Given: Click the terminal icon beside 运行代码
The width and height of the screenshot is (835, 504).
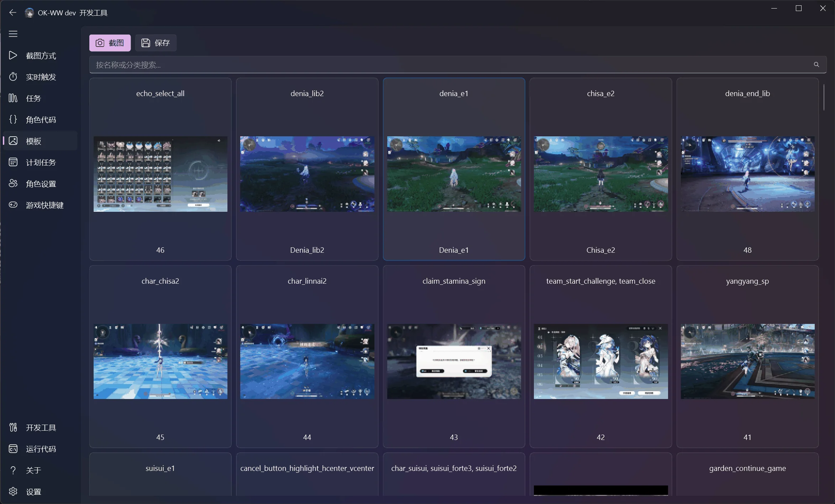Looking at the screenshot, I should pos(13,449).
